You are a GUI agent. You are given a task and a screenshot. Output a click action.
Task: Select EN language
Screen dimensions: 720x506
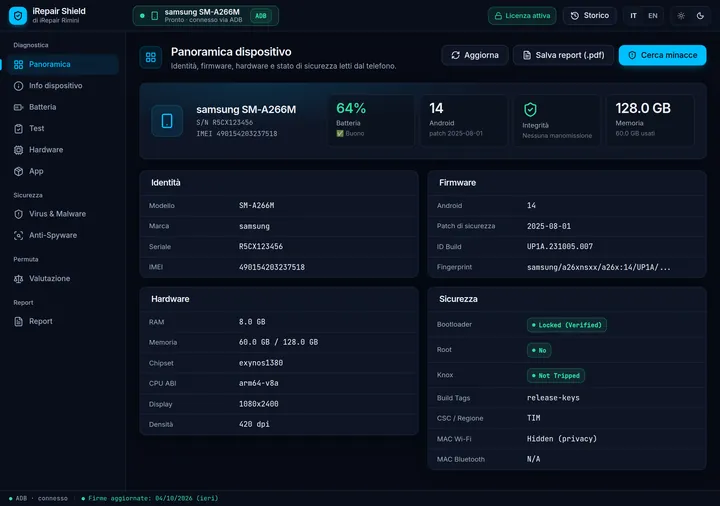pos(653,16)
